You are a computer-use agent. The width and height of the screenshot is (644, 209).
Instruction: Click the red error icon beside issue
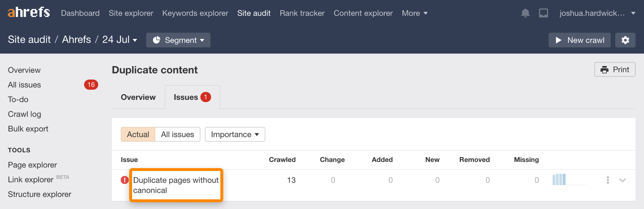(125, 180)
